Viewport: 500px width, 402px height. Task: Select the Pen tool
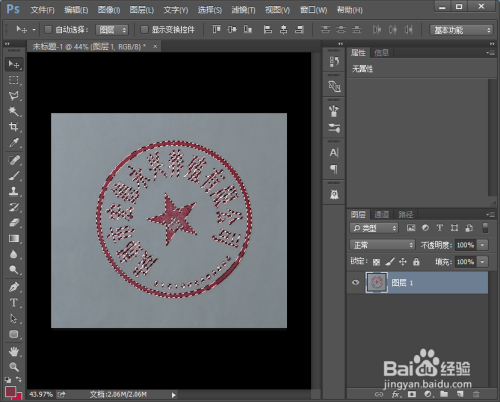(x=14, y=287)
